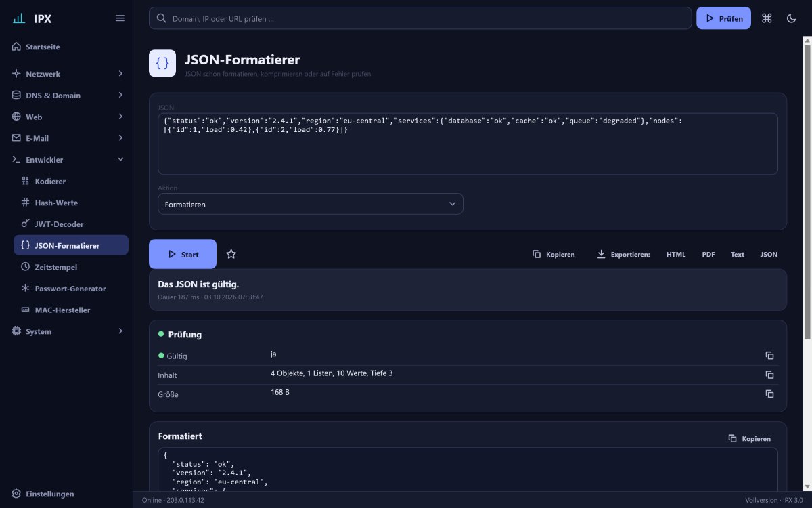Expand the System section chevron
This screenshot has height=508, width=812.
pos(120,331)
